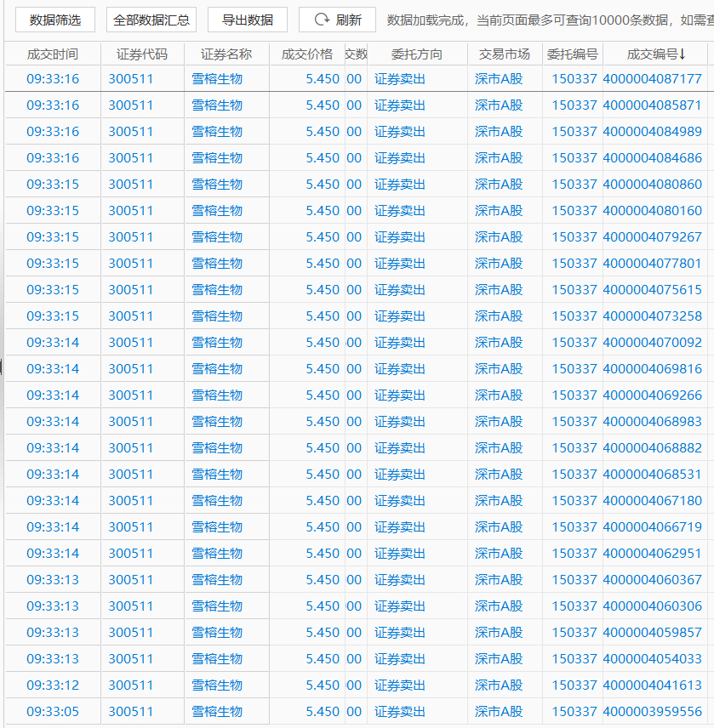
Task: Select row with 成交编号 4000004069266
Action: click(357, 395)
